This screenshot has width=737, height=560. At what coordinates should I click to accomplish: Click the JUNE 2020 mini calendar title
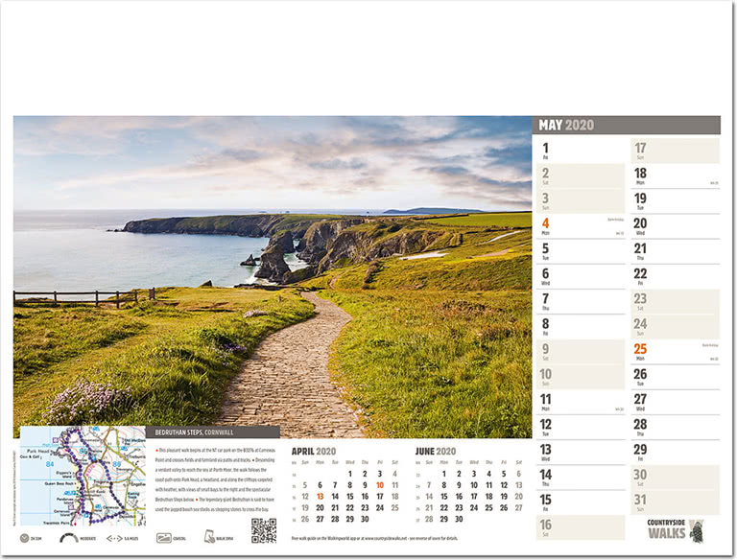[x=436, y=452]
